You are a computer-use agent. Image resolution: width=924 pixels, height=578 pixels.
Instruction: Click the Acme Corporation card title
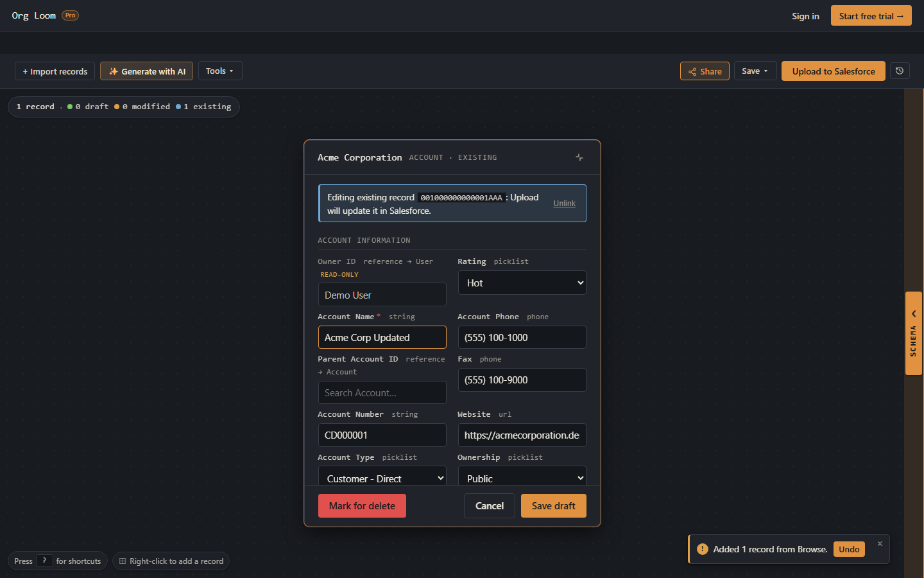pyautogui.click(x=359, y=157)
